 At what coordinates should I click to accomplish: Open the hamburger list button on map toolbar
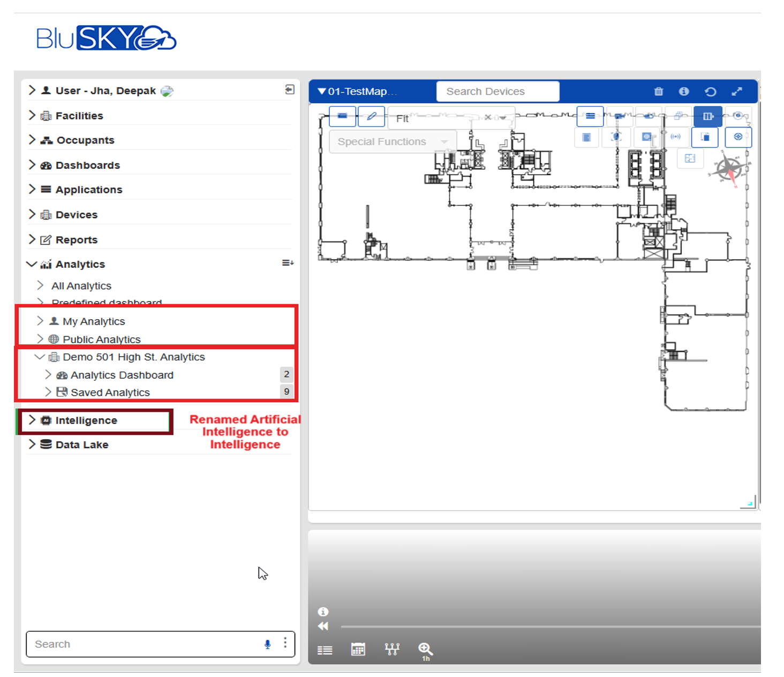pos(590,116)
